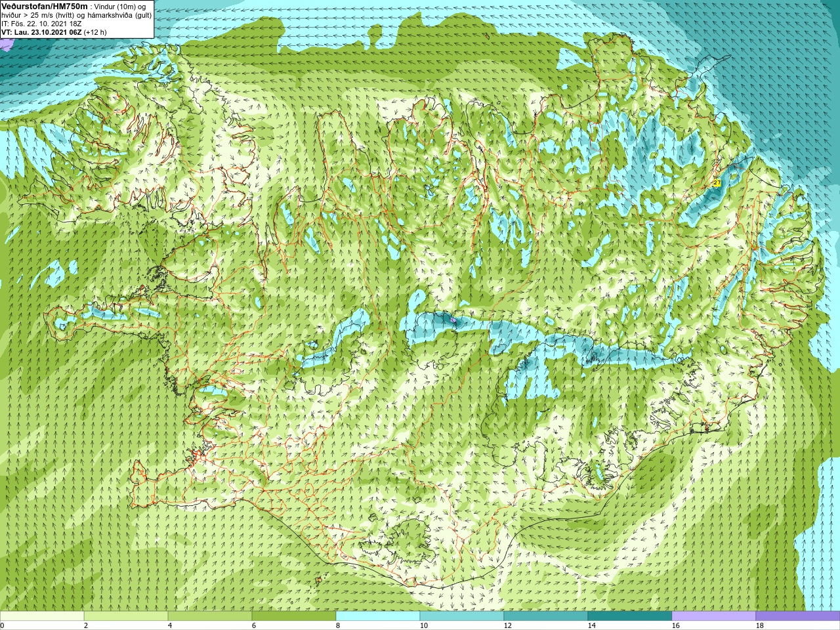Select the 14–16 m/s dark teal legend swatch
This screenshot has width=840, height=630.
coord(630,616)
